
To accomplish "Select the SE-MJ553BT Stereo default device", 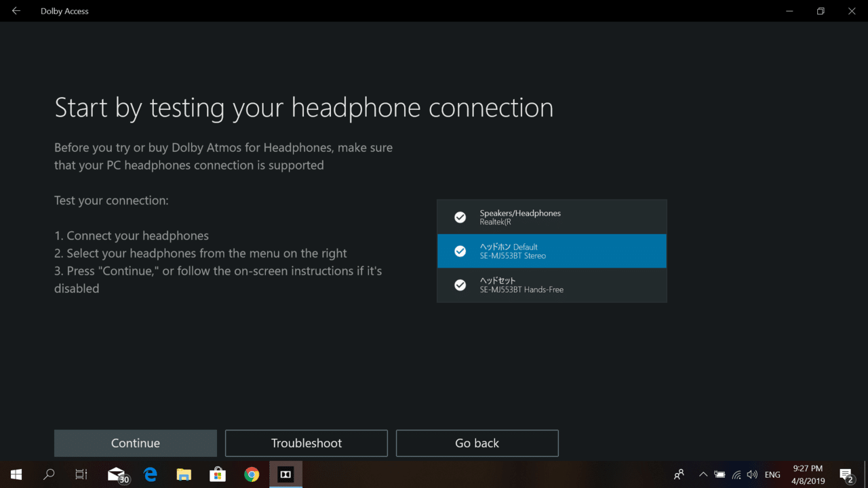I will coord(552,251).
